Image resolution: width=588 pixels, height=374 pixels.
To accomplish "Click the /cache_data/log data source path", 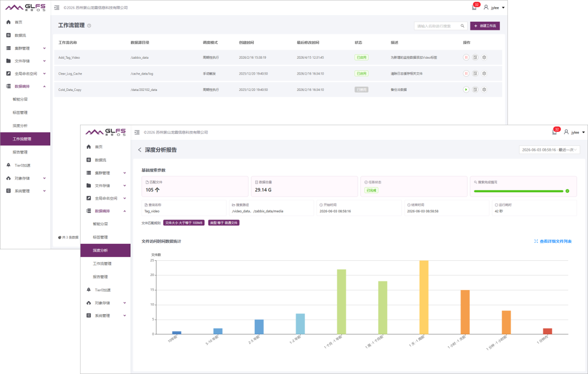I will coord(142,73).
